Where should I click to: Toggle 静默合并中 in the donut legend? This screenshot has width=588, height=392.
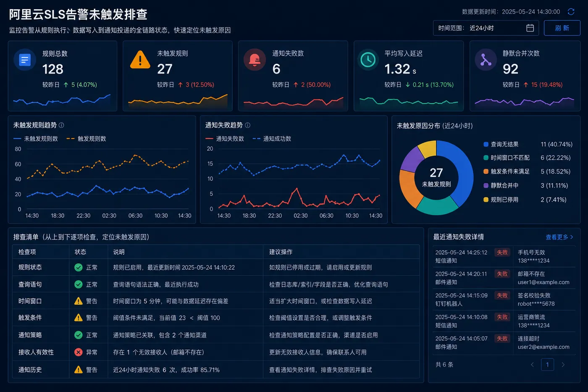(501, 185)
